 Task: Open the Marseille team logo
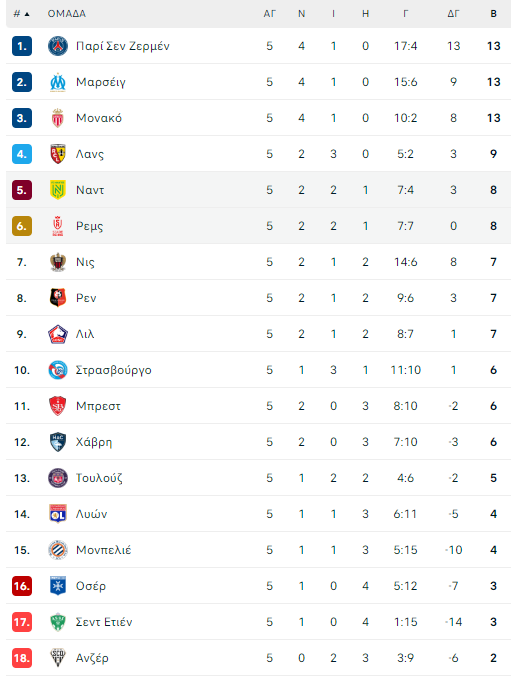tap(57, 82)
